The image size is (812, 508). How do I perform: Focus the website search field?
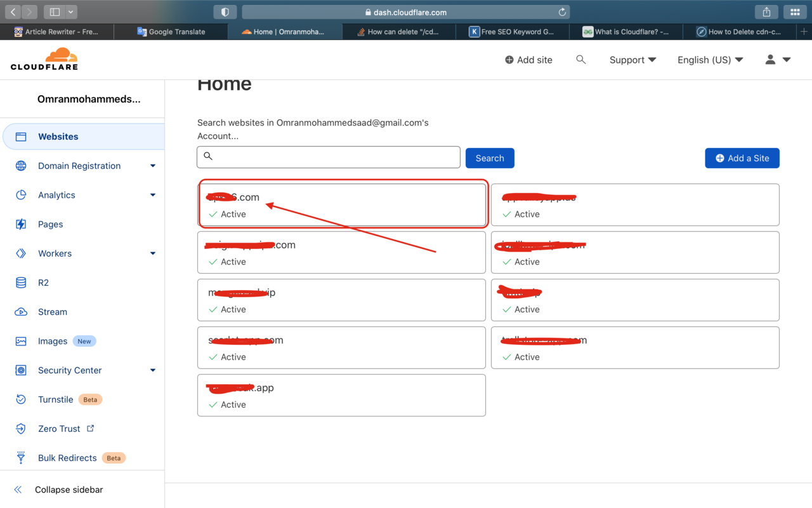click(x=329, y=157)
